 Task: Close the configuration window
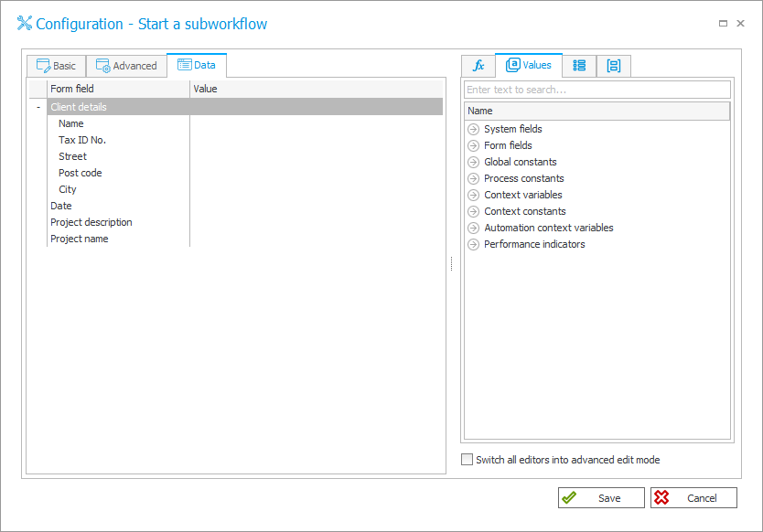pos(741,24)
